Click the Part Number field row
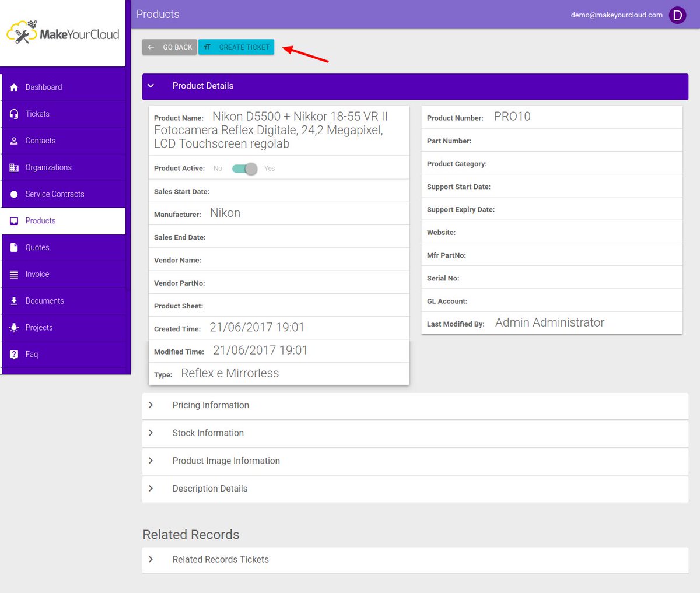Viewport: 700px width, 593px height. tap(552, 141)
